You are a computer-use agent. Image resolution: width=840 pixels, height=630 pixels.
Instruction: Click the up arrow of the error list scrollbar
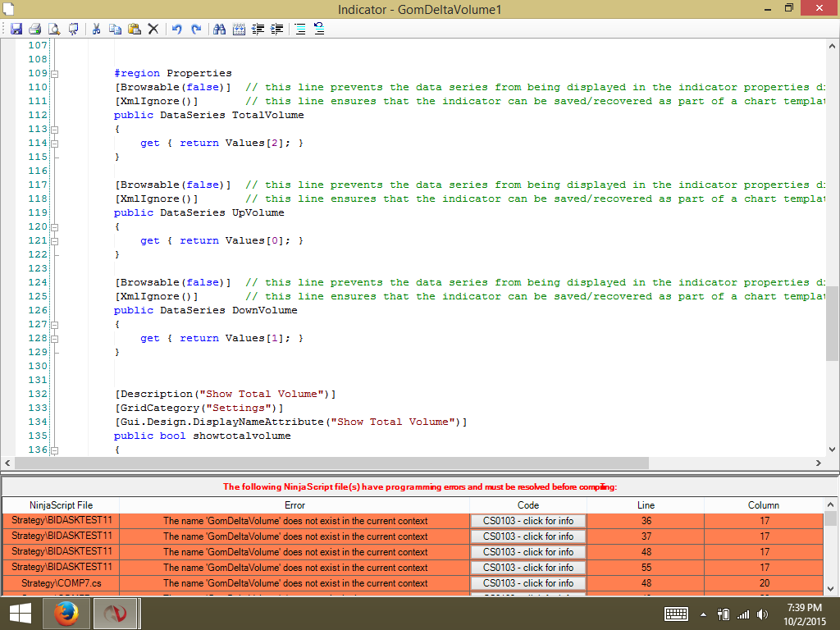point(830,504)
